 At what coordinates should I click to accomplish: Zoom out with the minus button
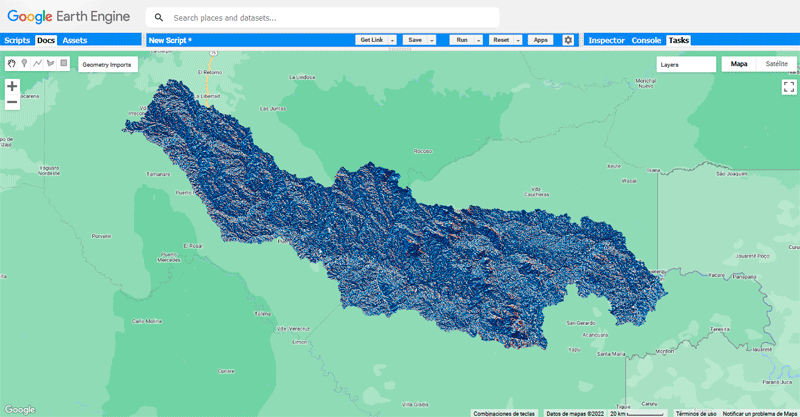click(x=12, y=102)
